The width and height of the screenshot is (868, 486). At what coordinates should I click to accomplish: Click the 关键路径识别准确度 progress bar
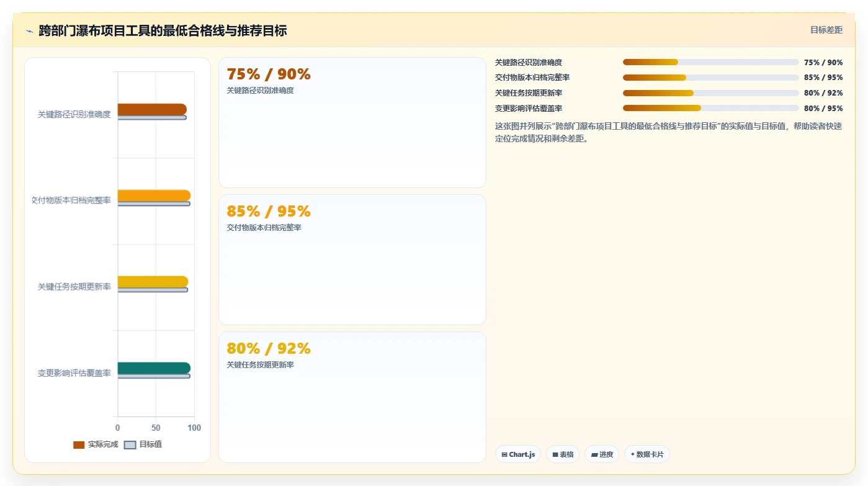(x=711, y=62)
